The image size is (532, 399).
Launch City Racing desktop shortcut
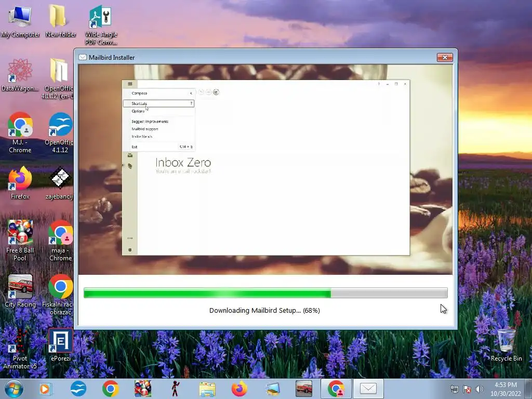20,291
